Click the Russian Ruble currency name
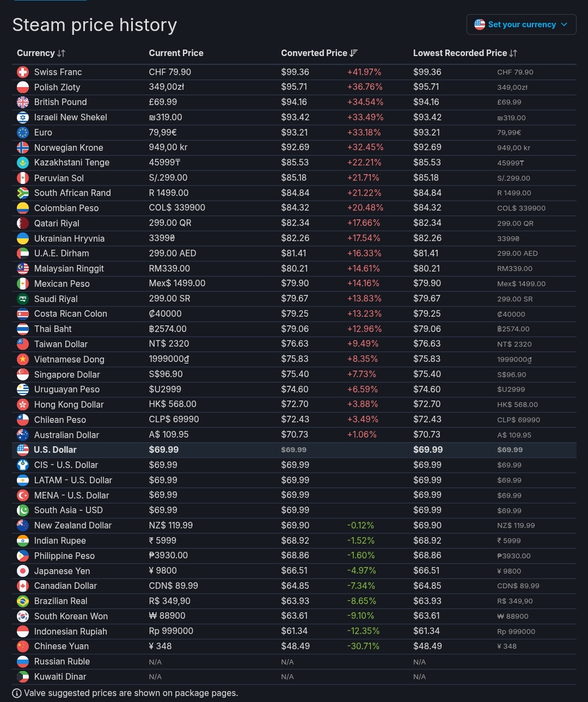 click(x=62, y=662)
